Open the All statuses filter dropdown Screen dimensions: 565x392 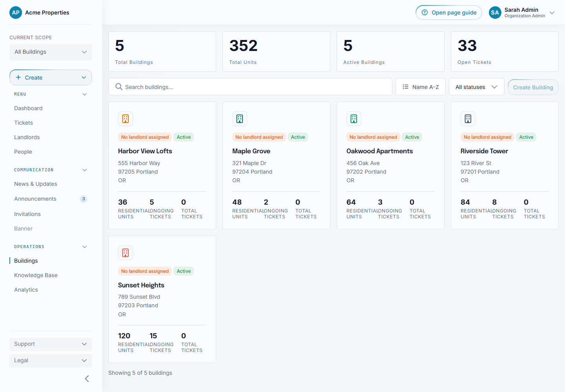pyautogui.click(x=477, y=87)
